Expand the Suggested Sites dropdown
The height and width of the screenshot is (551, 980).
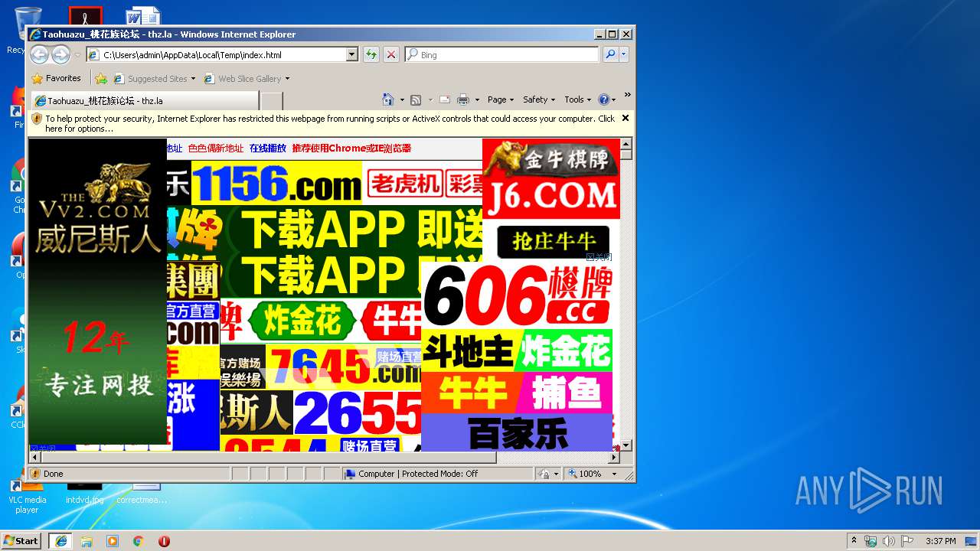pyautogui.click(x=193, y=79)
